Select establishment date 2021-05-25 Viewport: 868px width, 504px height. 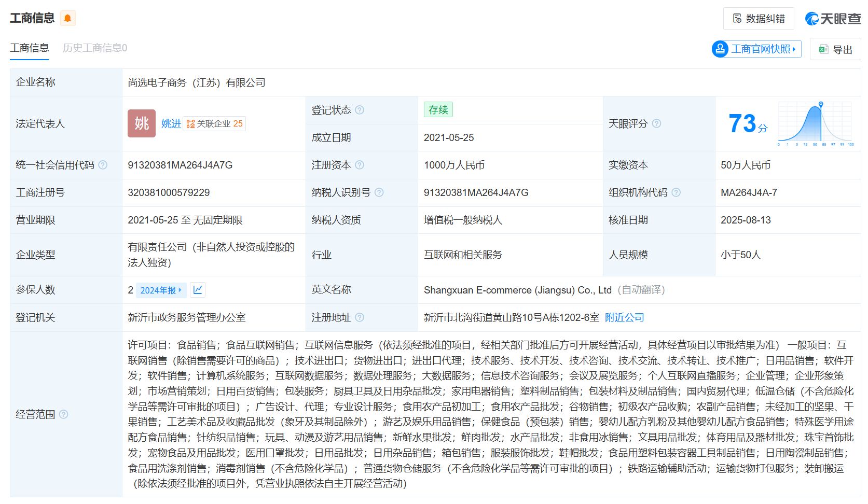(449, 137)
